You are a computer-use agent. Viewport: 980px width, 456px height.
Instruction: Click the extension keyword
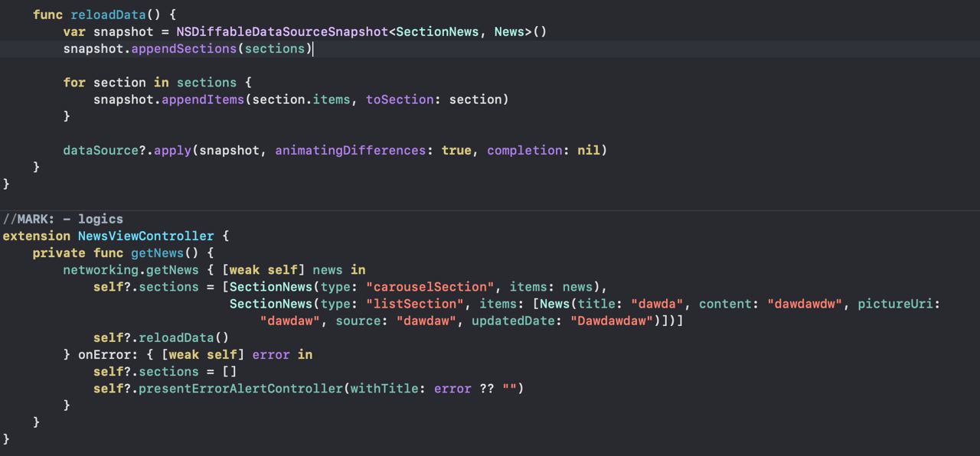tap(36, 236)
